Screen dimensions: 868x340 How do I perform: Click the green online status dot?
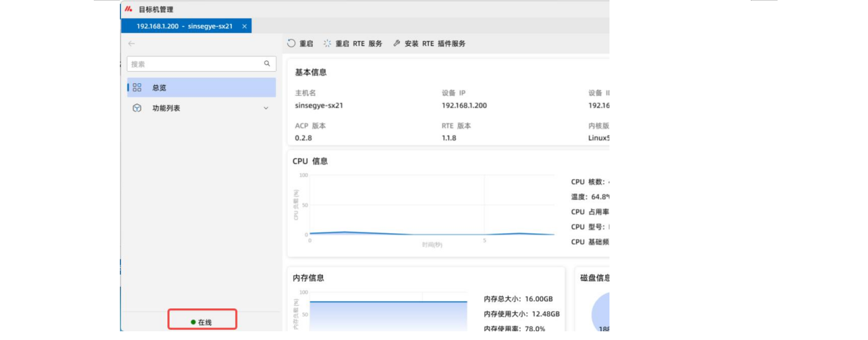[x=194, y=323]
